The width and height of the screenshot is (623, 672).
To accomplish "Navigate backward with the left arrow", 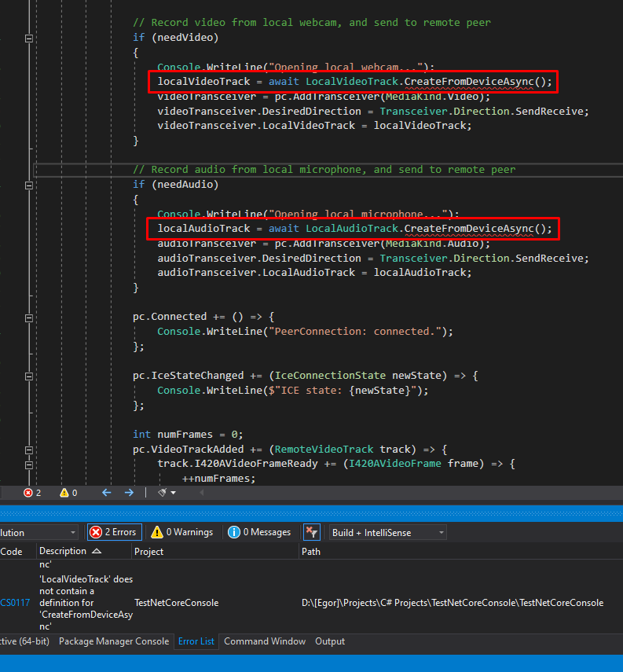I will (107, 493).
